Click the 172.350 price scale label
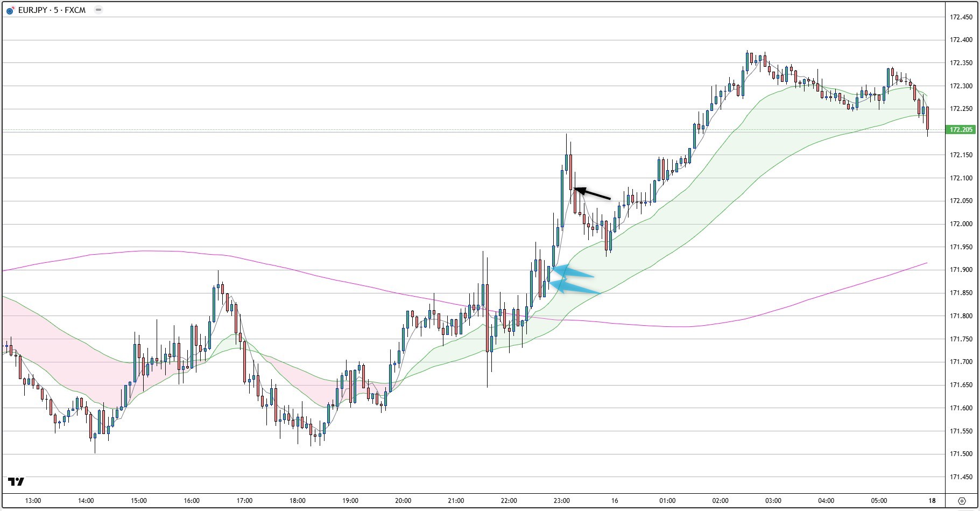The width and height of the screenshot is (980, 511). (961, 63)
